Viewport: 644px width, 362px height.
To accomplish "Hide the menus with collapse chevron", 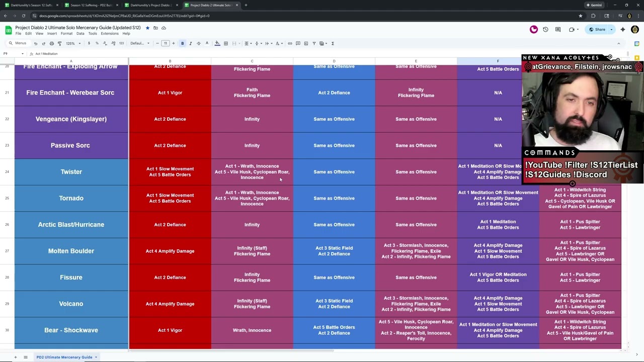I will pos(618,43).
